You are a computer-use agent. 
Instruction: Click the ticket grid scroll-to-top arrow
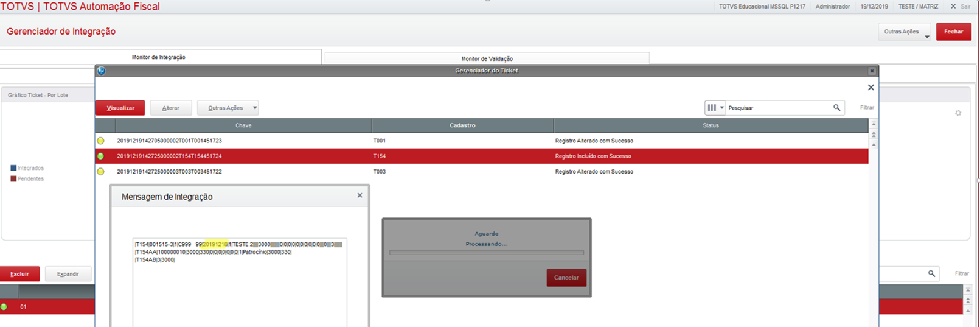874,124
